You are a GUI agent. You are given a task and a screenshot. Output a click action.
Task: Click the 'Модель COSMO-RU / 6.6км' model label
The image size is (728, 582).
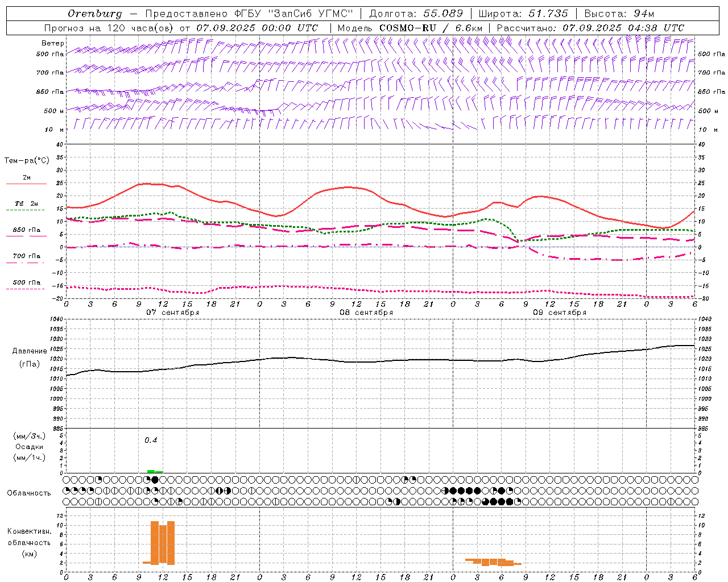click(410, 28)
